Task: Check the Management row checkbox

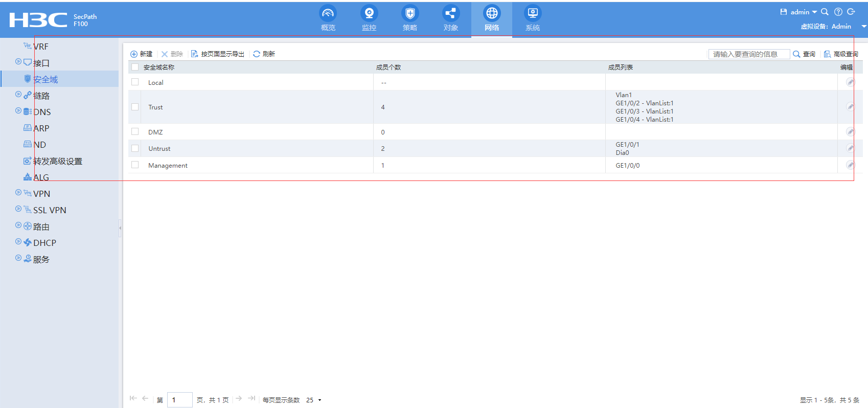Action: [135, 165]
